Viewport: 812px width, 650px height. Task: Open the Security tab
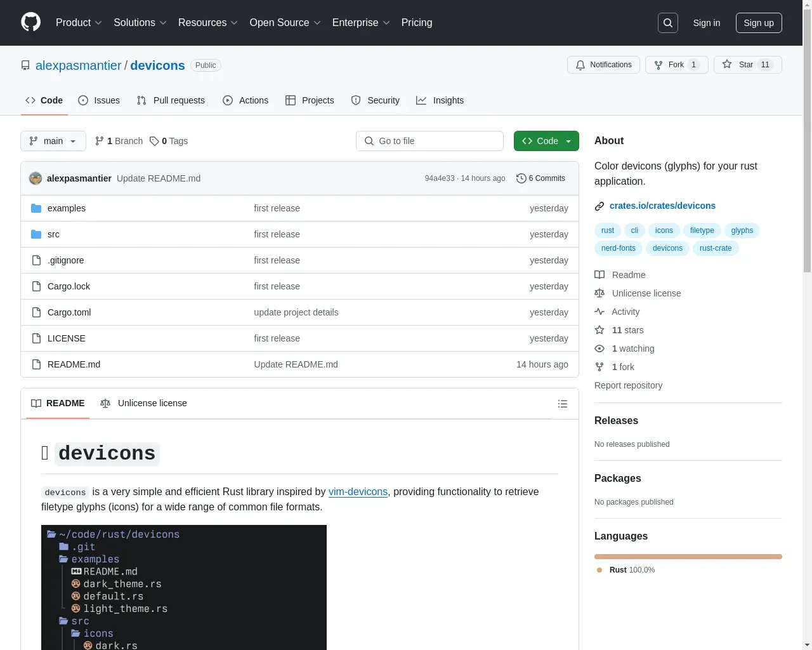376,100
